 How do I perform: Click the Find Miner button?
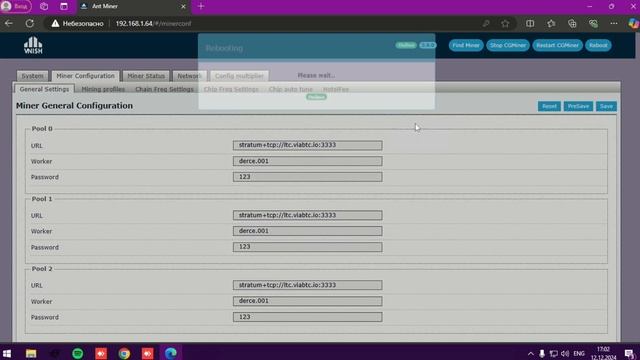point(466,45)
